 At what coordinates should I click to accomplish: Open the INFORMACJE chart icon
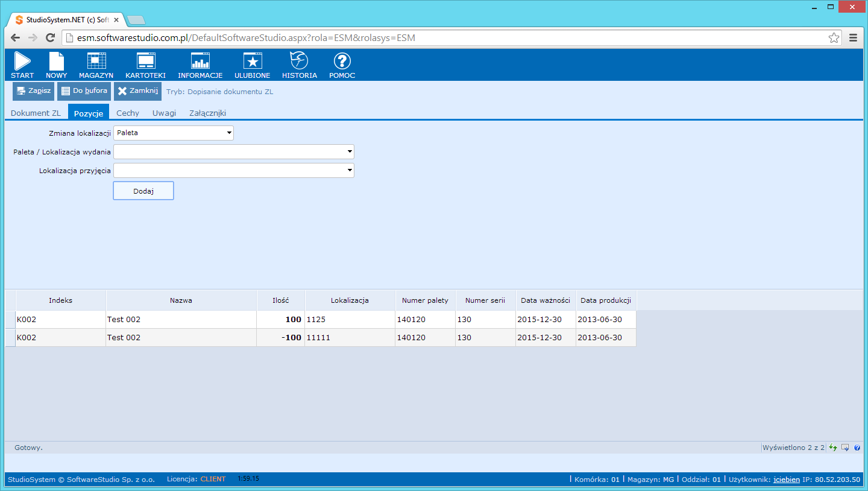pyautogui.click(x=200, y=65)
